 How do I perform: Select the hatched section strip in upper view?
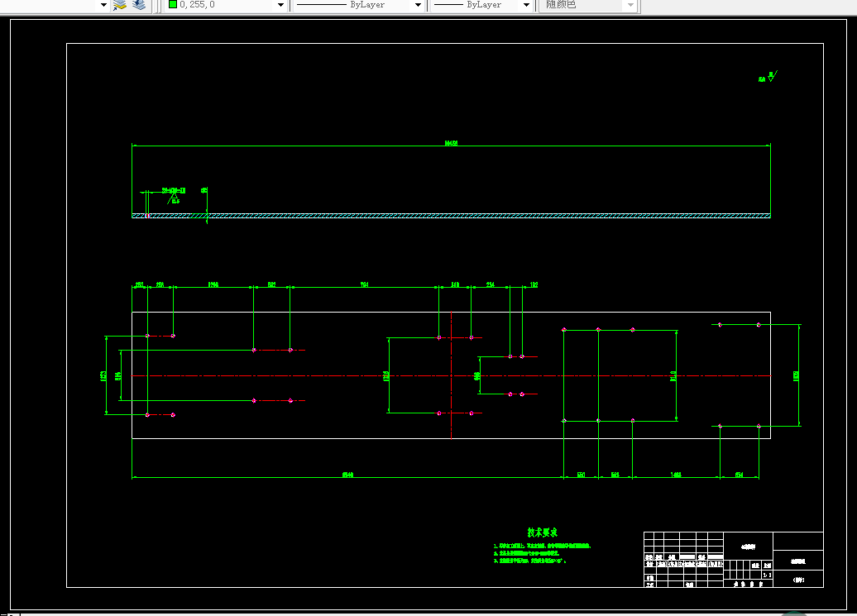(x=451, y=216)
